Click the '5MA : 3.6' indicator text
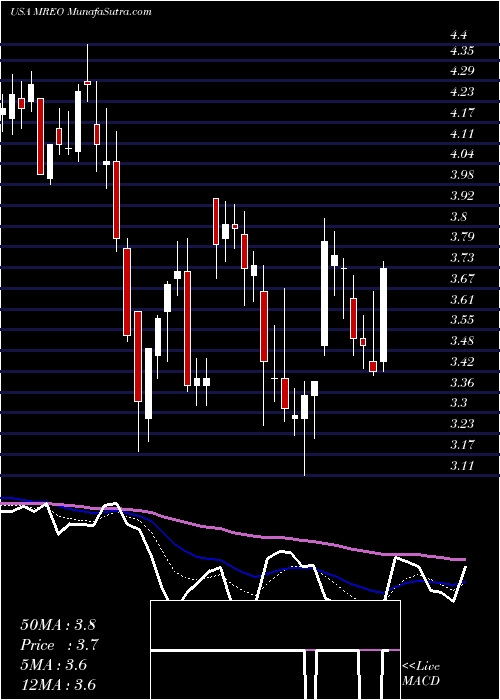This screenshot has height=700, width=500. tap(54, 665)
